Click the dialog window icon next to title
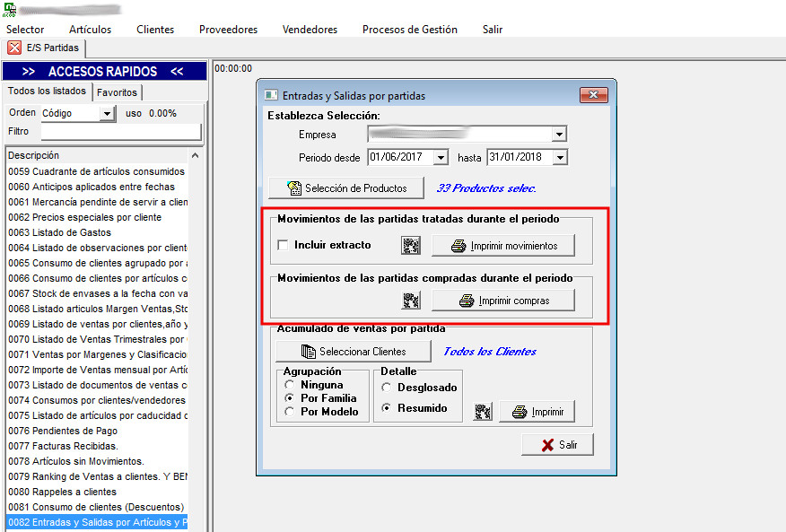This screenshot has width=786, height=532. click(x=271, y=95)
